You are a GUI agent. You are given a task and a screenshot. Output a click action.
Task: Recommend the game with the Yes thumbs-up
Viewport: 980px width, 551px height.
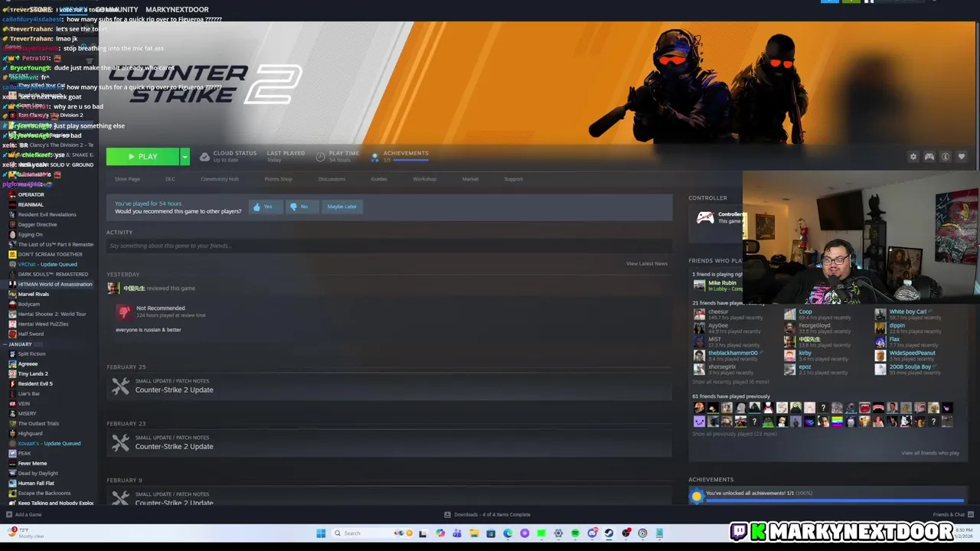264,207
